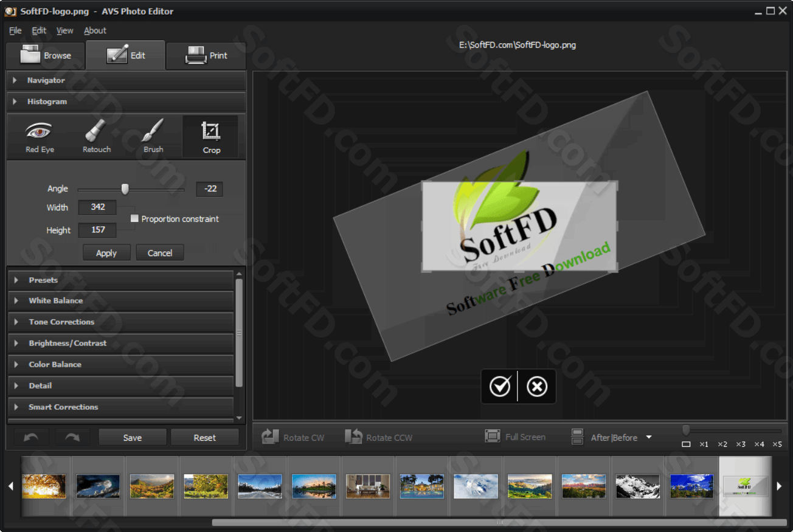The image size is (793, 532).
Task: Select the Retouch tool
Action: coord(97,137)
